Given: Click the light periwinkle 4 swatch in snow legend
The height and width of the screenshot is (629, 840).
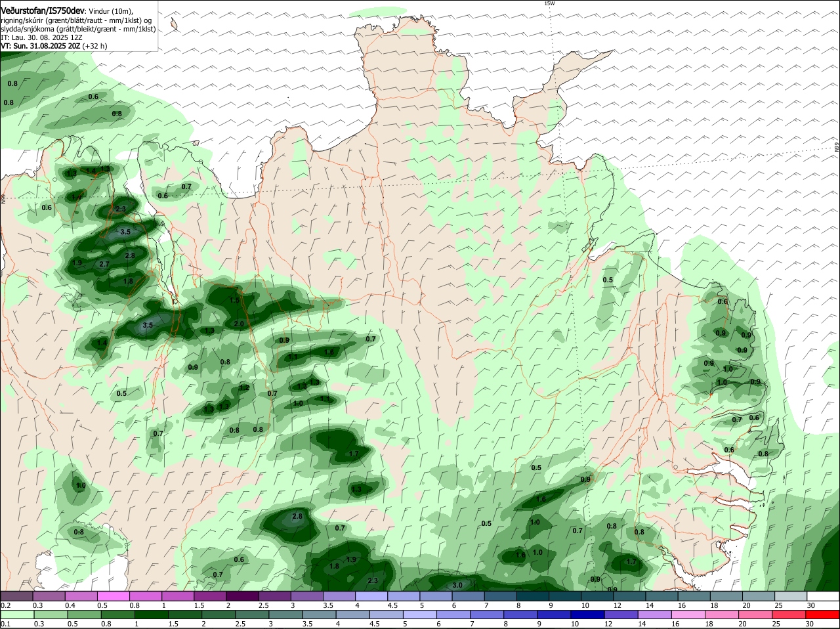Looking at the screenshot, I should (x=371, y=596).
